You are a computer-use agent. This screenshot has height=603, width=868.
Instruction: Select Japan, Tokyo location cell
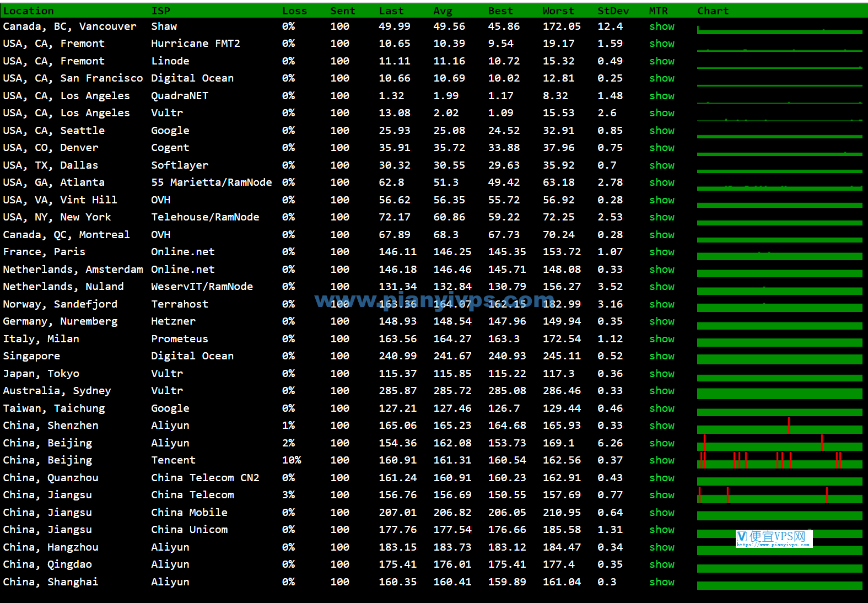41,374
